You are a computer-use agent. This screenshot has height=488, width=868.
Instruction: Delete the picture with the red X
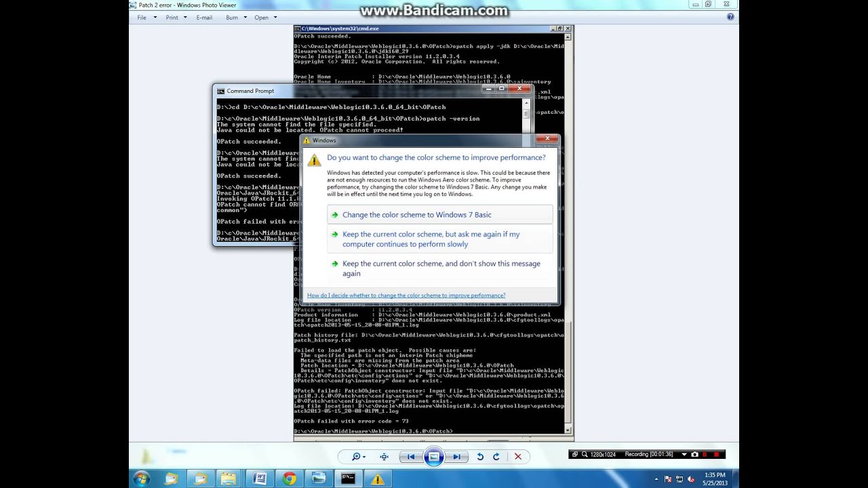518,457
